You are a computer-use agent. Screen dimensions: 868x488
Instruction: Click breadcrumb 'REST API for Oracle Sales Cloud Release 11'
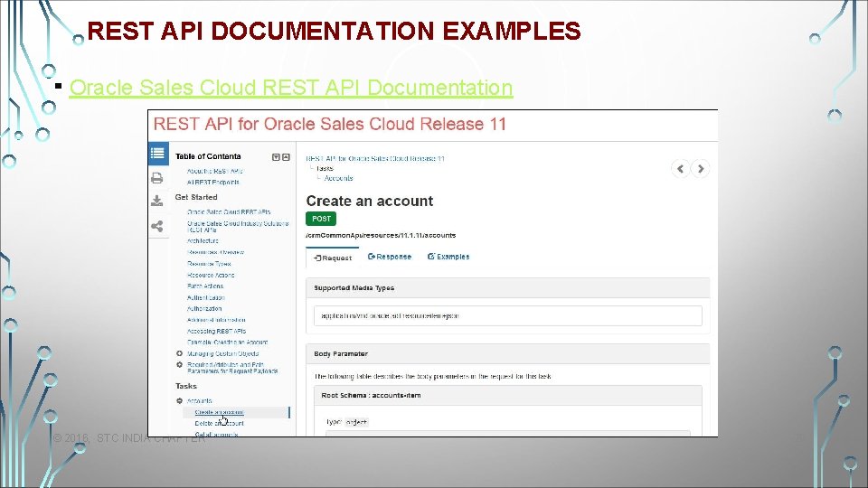click(375, 158)
